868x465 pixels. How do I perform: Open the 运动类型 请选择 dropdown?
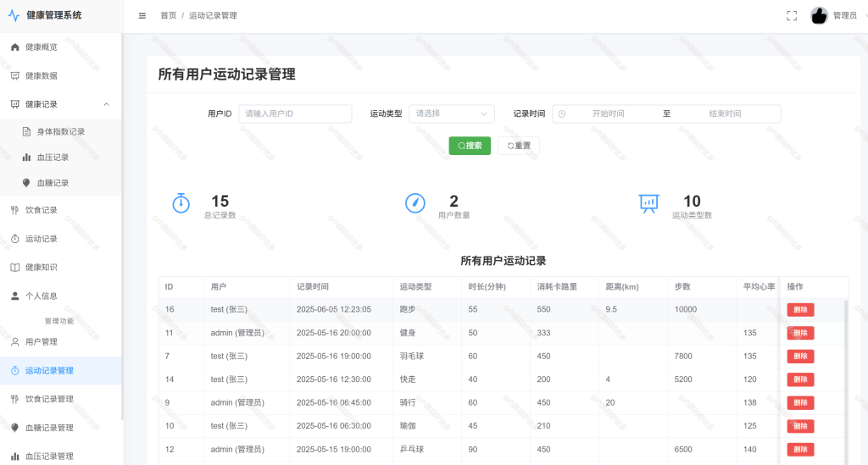452,113
